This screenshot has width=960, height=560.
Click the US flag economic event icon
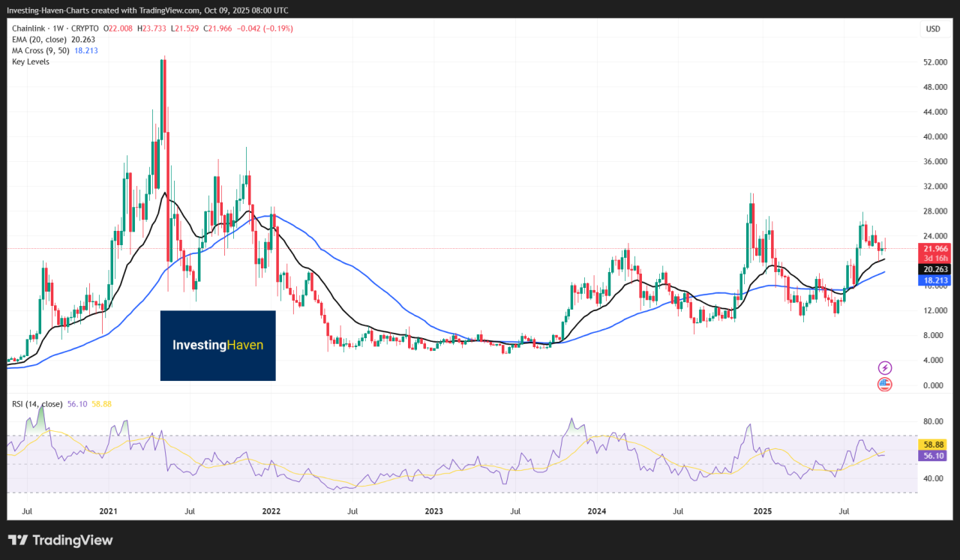[885, 385]
